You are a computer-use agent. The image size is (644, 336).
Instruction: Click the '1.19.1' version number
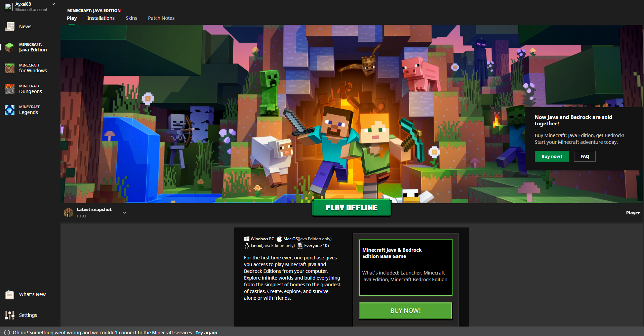(x=82, y=216)
